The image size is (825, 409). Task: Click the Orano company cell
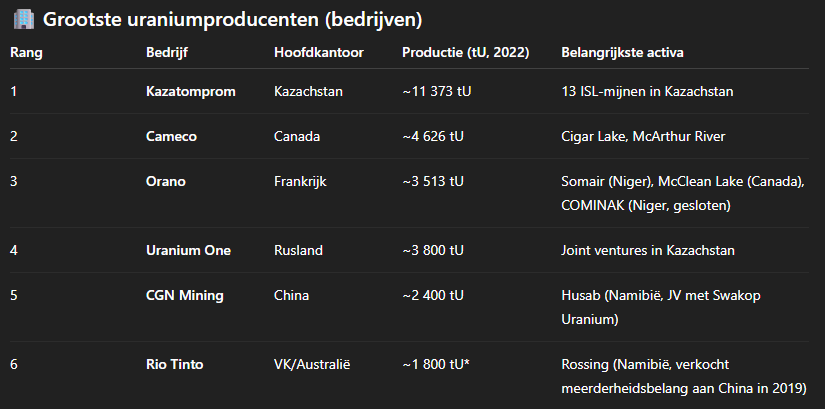(x=166, y=182)
